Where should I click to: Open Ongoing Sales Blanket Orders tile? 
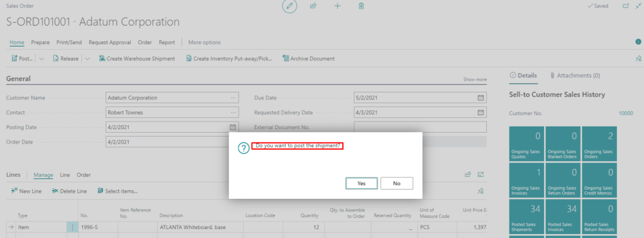pos(563,144)
